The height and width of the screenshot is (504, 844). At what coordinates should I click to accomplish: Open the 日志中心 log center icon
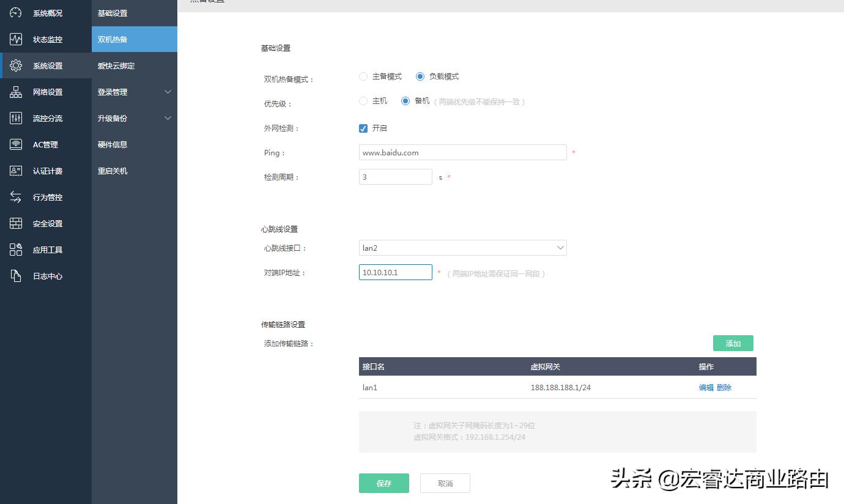[x=16, y=276]
